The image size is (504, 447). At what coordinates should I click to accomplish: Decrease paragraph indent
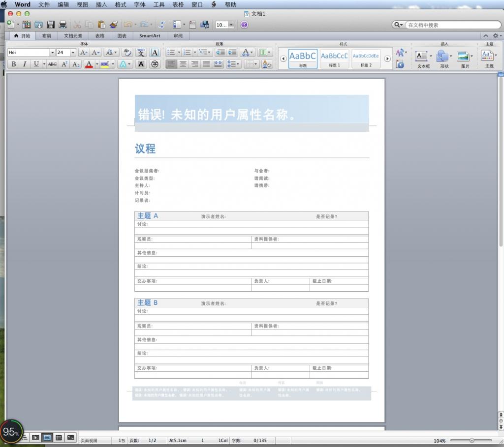point(220,52)
